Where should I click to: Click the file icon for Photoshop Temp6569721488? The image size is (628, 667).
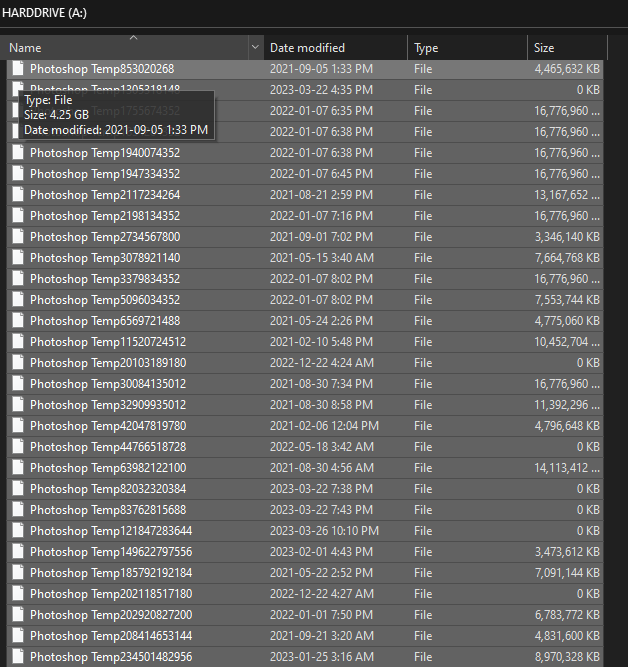click(x=18, y=320)
